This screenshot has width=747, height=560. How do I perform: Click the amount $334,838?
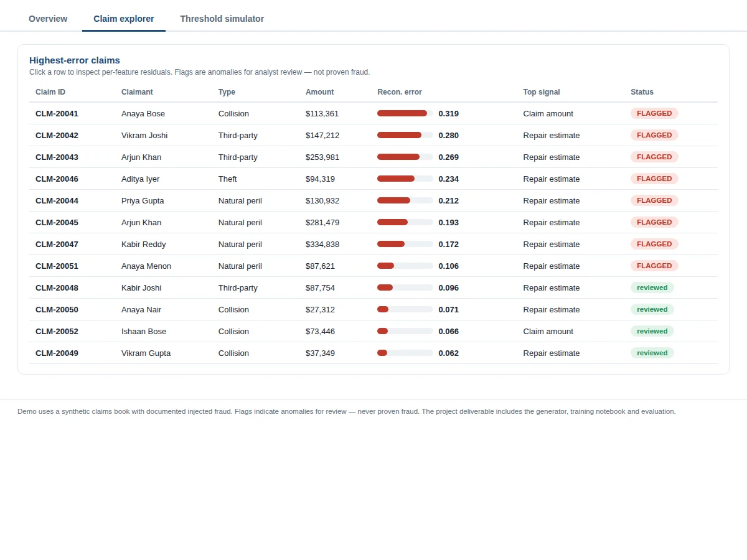click(x=322, y=244)
